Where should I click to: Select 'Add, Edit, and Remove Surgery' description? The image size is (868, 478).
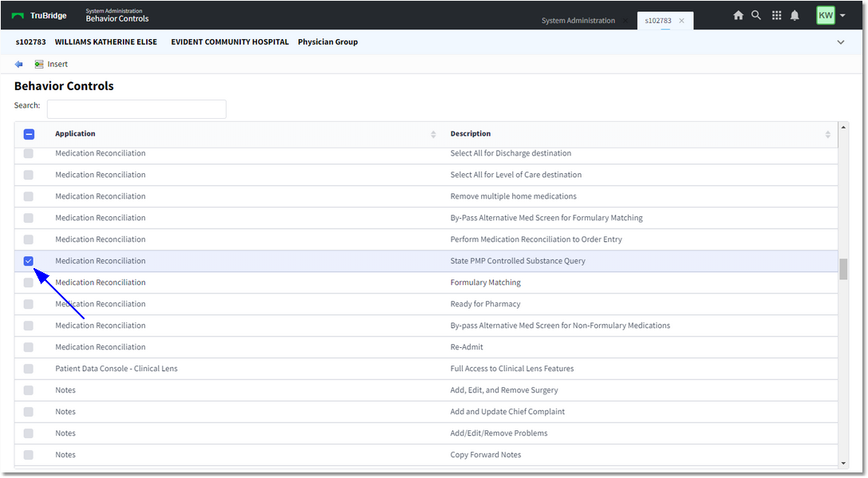click(x=503, y=390)
